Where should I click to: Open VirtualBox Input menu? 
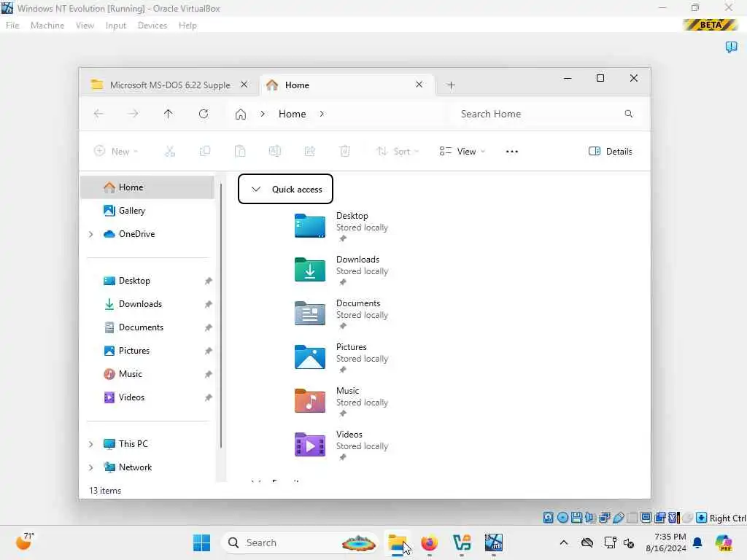coord(116,26)
